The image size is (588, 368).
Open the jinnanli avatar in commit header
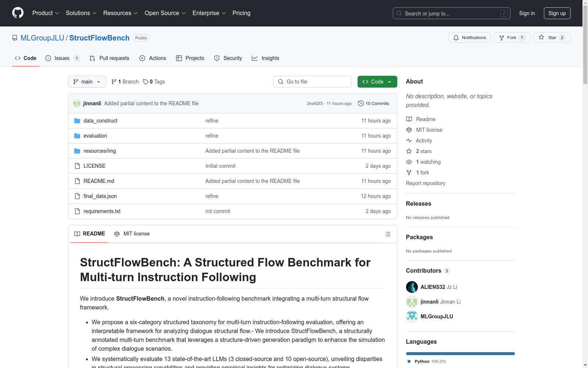click(x=77, y=103)
